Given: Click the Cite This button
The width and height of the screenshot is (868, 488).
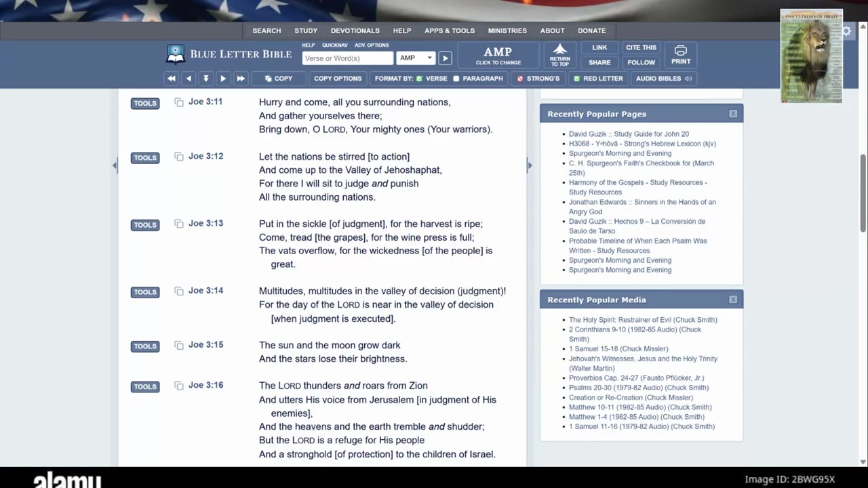Looking at the screenshot, I should (641, 47).
